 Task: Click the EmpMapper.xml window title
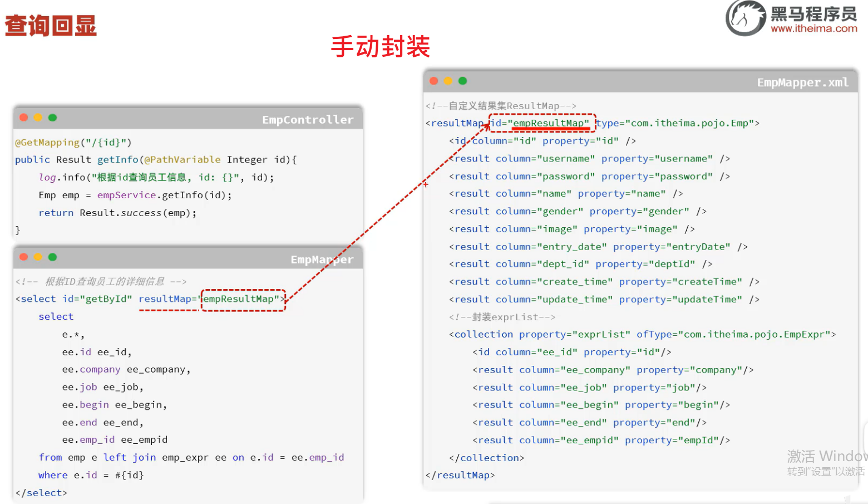point(803,82)
